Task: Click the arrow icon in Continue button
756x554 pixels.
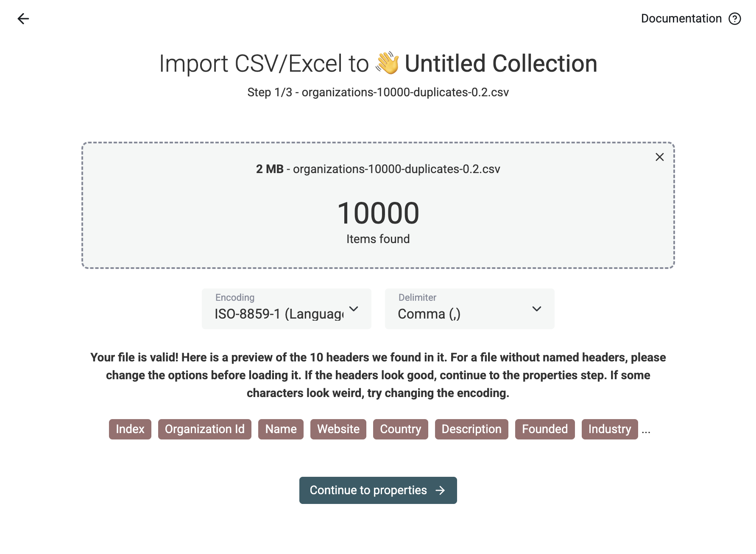Action: pos(441,490)
